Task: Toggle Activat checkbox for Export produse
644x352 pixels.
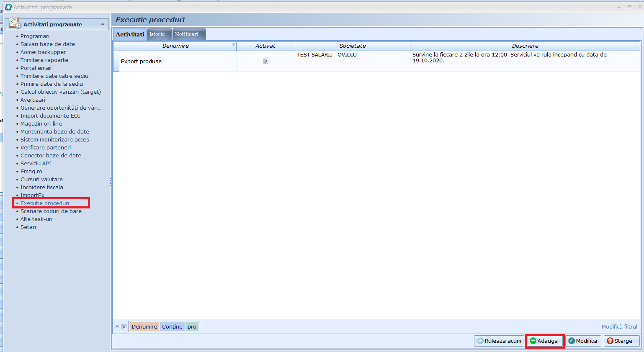Action: point(266,61)
